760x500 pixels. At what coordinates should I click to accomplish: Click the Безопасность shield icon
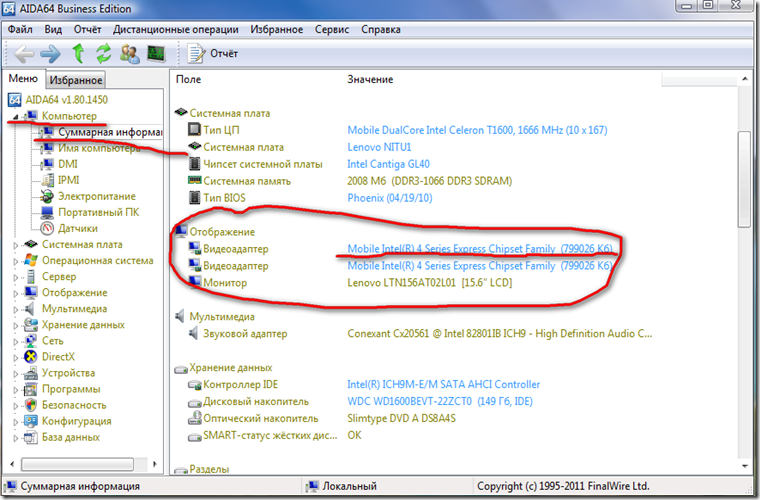(31, 405)
